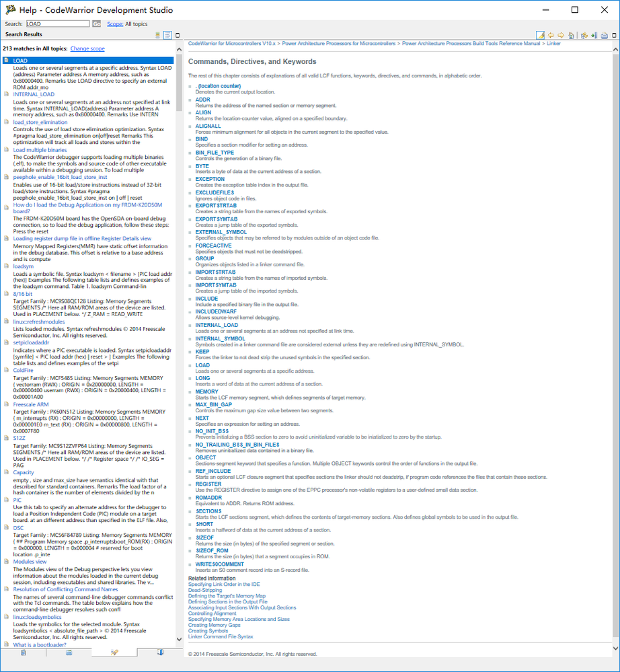The height and width of the screenshot is (672, 620).
Task: Open Creating Memory Gaps link
Action: coord(215,626)
